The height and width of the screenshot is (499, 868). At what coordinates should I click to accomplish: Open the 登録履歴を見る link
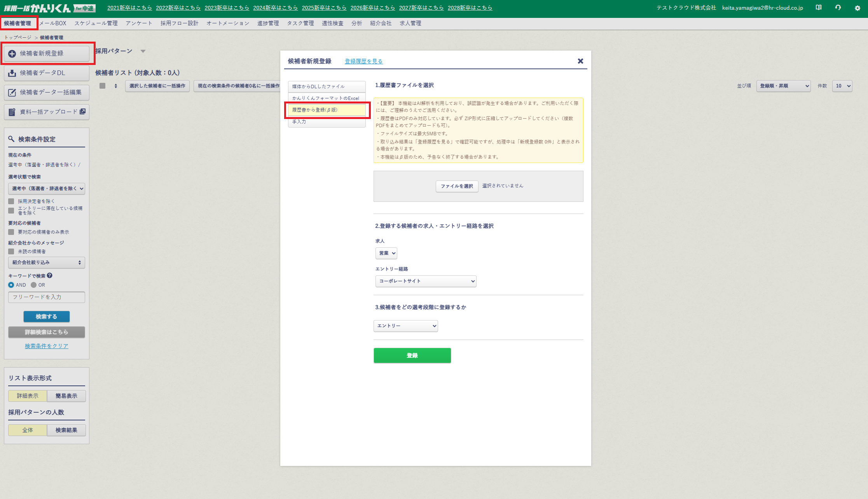363,61
